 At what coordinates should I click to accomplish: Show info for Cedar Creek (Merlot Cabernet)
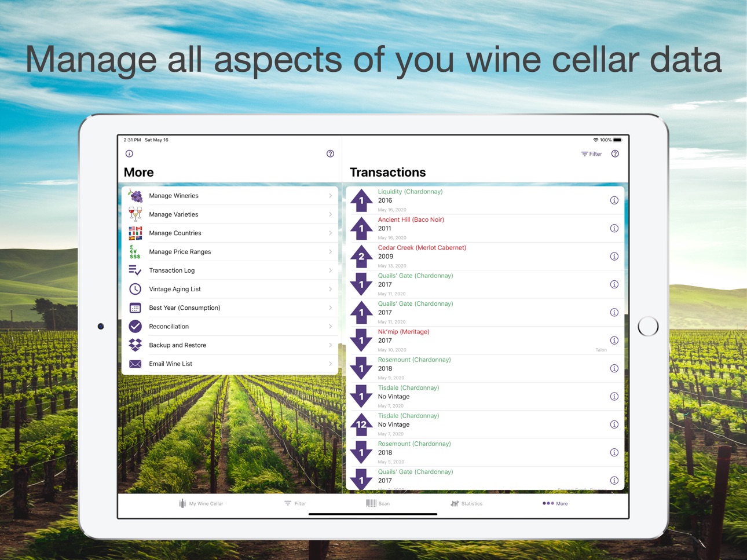pos(614,257)
